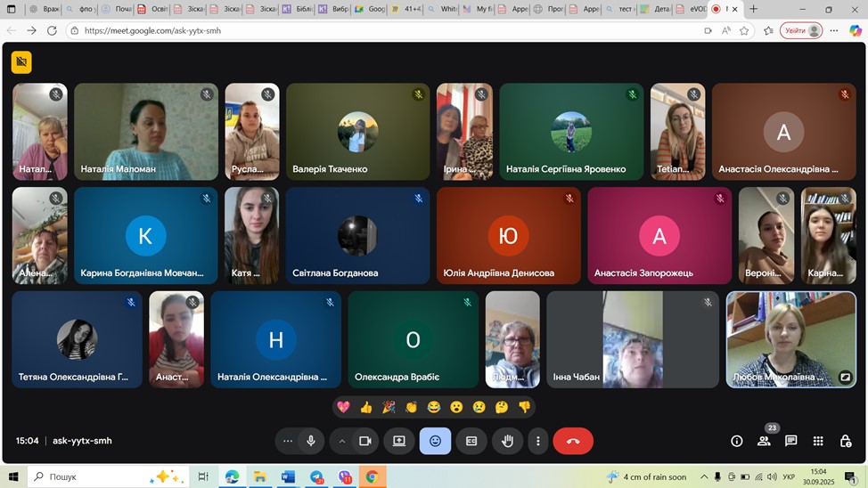This screenshot has width=868, height=488.
Task: Toggle the camera on or off
Action: point(364,441)
